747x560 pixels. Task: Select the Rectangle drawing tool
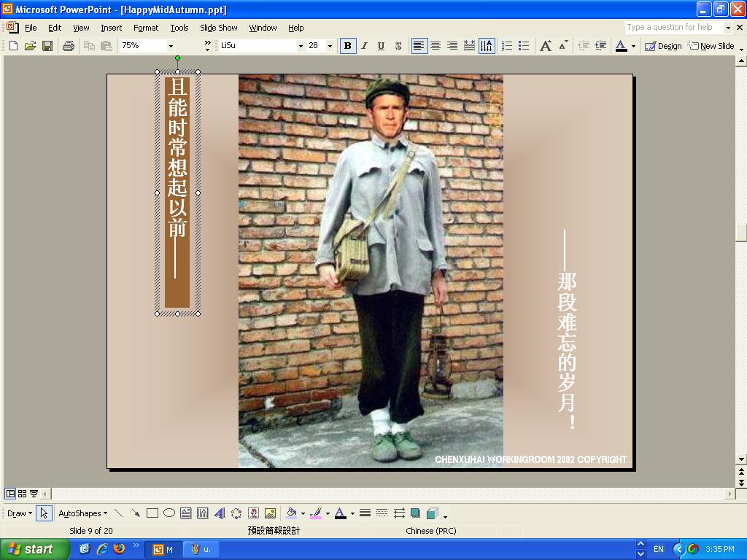152,513
